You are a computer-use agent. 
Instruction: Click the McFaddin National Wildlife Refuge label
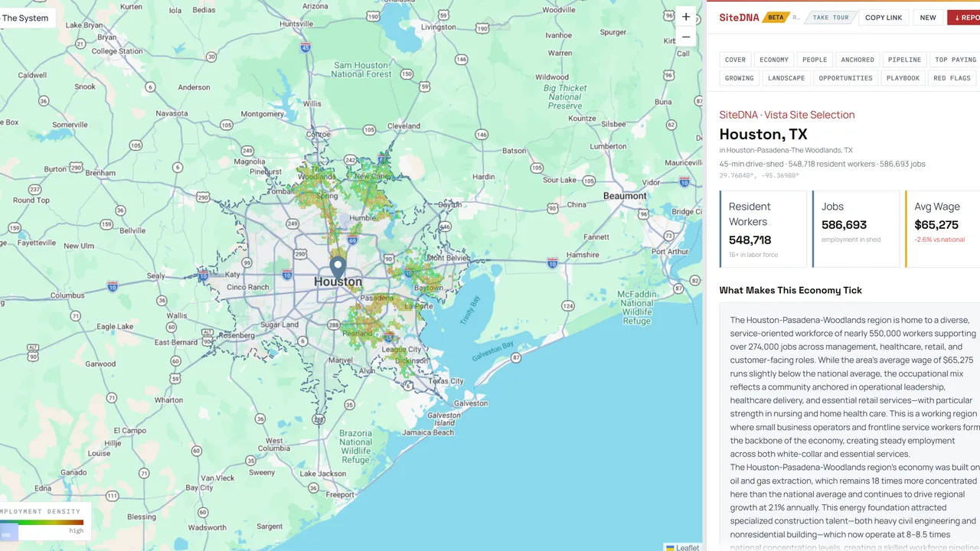[637, 308]
